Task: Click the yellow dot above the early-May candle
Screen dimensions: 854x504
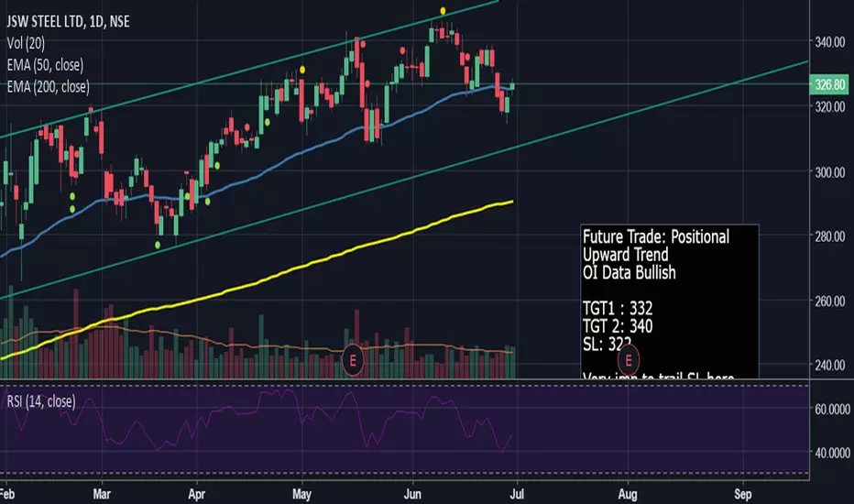Action: 302,70
